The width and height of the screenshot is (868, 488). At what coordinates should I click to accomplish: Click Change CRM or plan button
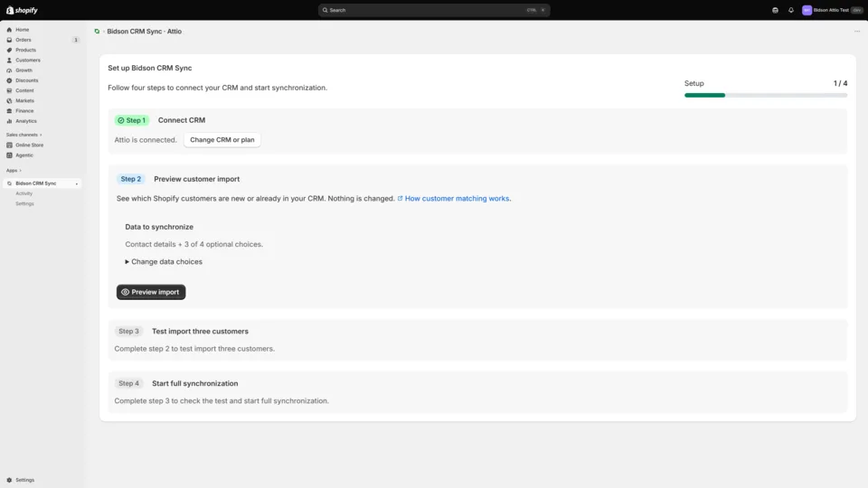click(x=222, y=140)
